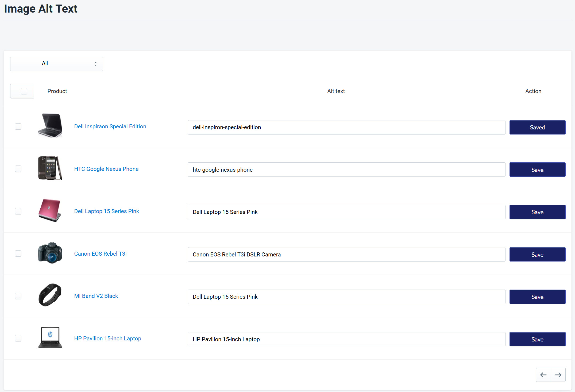
Task: Save alt text for MI Band V2 Black
Action: [537, 297]
